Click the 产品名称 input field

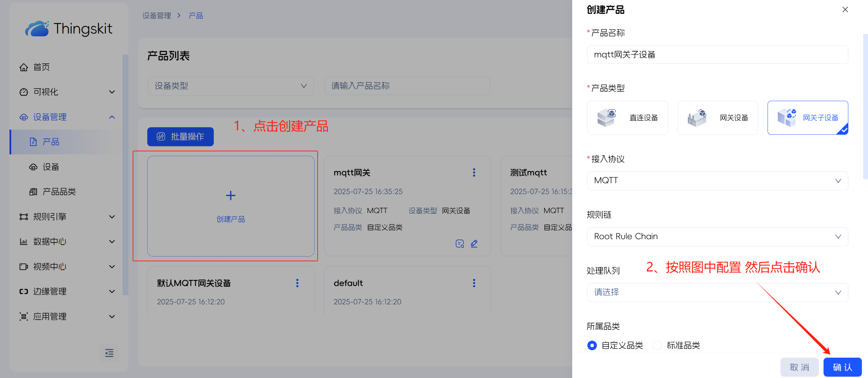717,55
